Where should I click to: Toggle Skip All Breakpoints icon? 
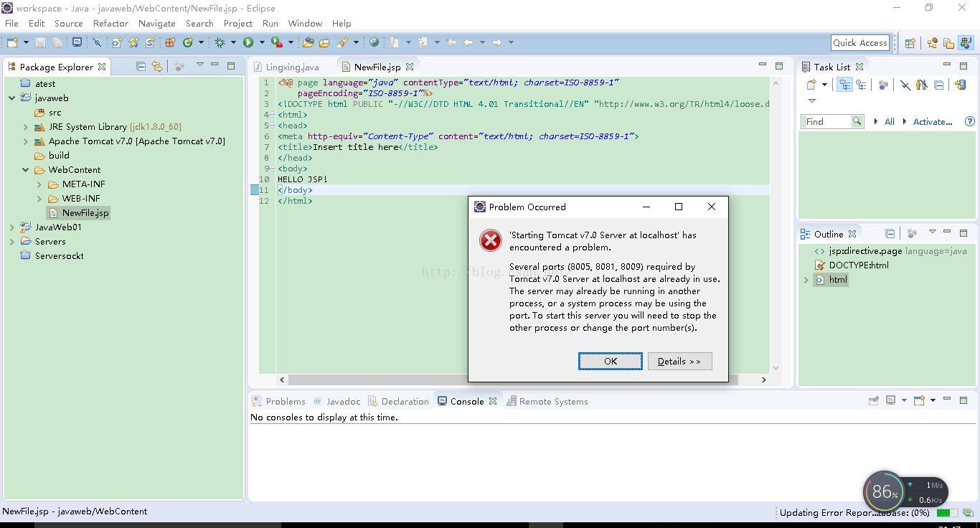point(97,42)
